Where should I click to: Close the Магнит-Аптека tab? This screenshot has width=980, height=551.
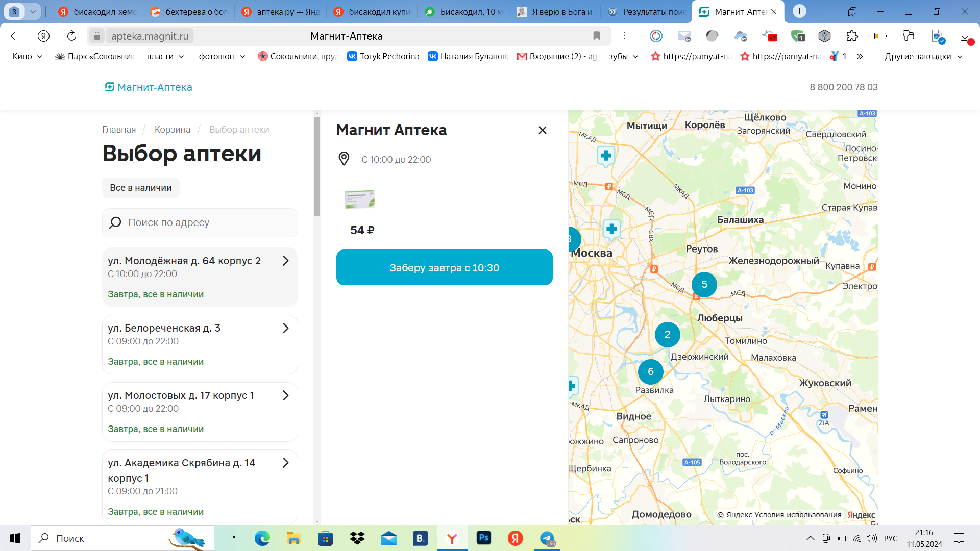(x=774, y=12)
